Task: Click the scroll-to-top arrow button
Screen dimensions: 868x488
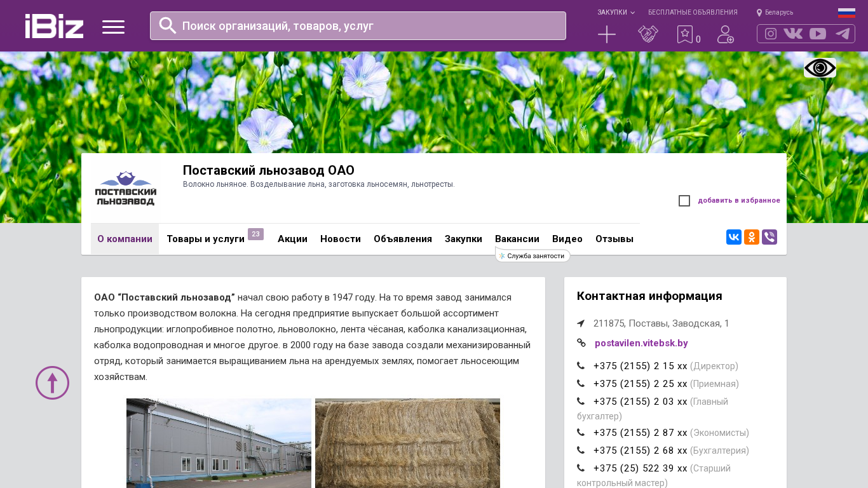Action: click(52, 383)
